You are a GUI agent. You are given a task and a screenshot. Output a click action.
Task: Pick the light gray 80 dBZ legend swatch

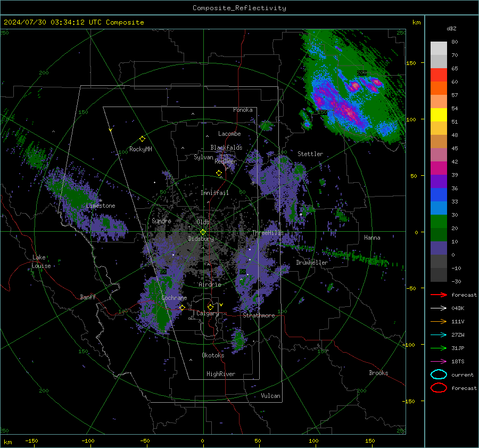click(439, 48)
